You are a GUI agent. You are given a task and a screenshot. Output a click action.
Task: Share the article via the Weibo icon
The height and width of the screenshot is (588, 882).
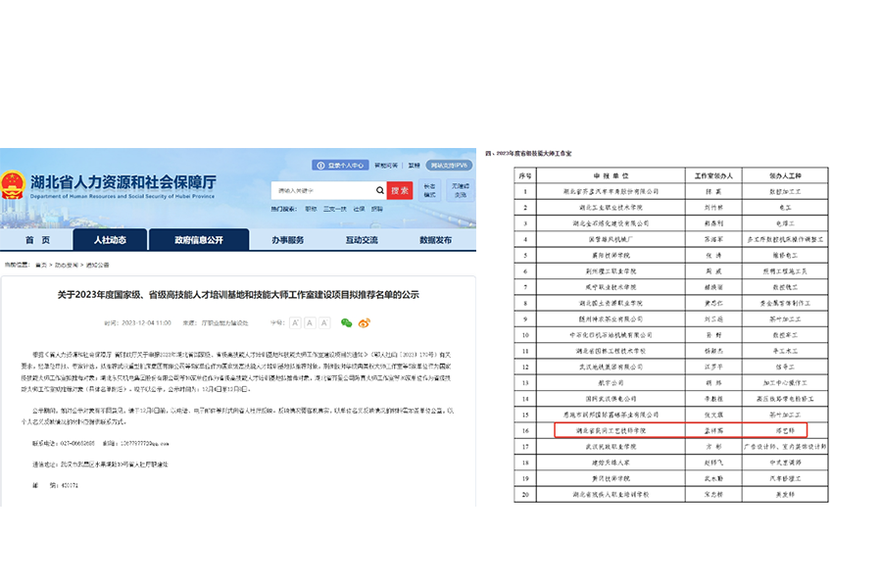pos(365,323)
